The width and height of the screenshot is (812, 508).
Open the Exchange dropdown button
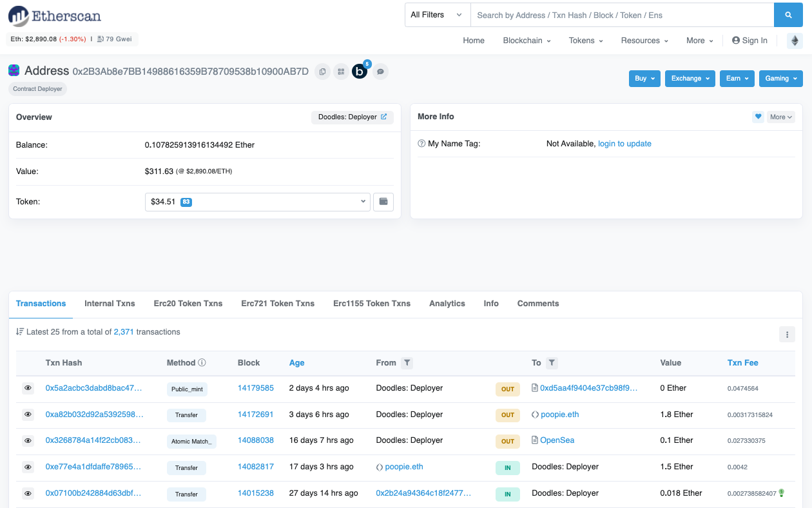coord(690,78)
